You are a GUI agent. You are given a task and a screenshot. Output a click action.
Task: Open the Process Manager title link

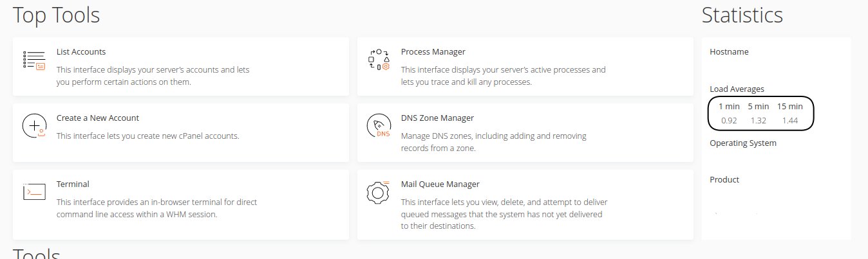(x=433, y=52)
